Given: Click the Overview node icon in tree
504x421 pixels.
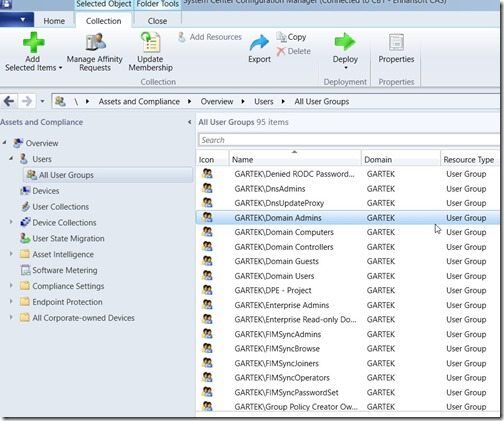Looking at the screenshot, I should click(x=18, y=143).
